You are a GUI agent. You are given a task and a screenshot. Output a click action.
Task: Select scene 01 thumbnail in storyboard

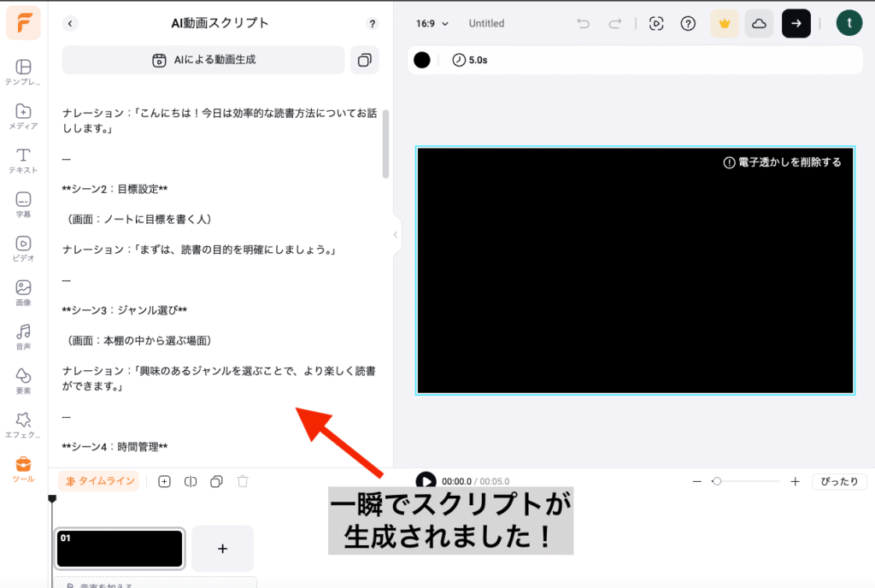tap(120, 549)
